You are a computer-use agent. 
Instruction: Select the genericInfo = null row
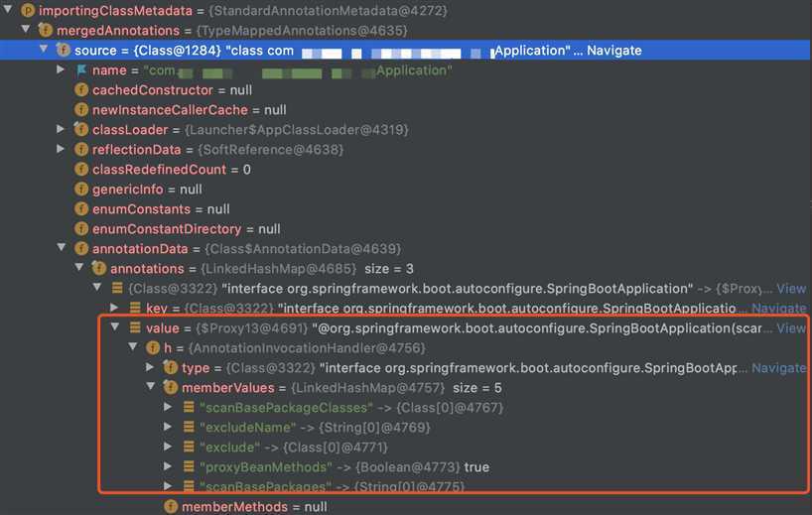pyautogui.click(x=406, y=189)
